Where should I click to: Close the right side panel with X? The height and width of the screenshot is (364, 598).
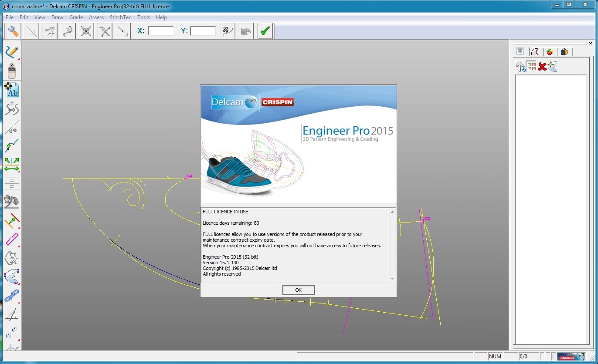click(x=591, y=43)
